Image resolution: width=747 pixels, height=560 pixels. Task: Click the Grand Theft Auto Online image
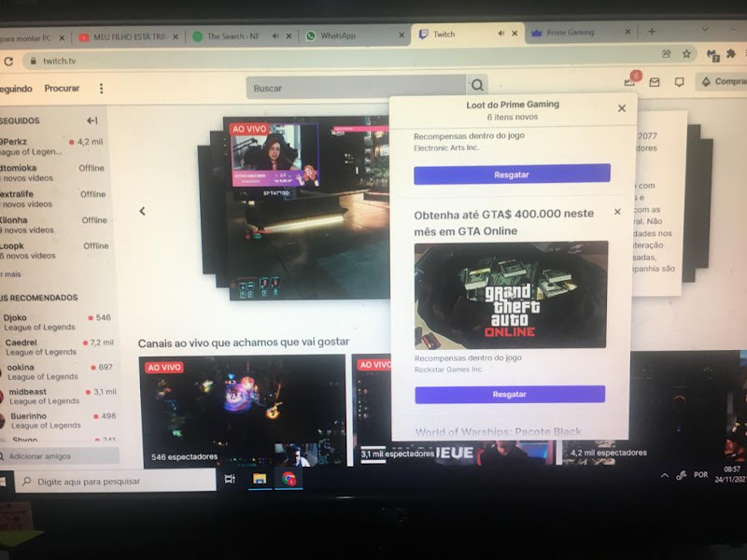[x=511, y=295]
